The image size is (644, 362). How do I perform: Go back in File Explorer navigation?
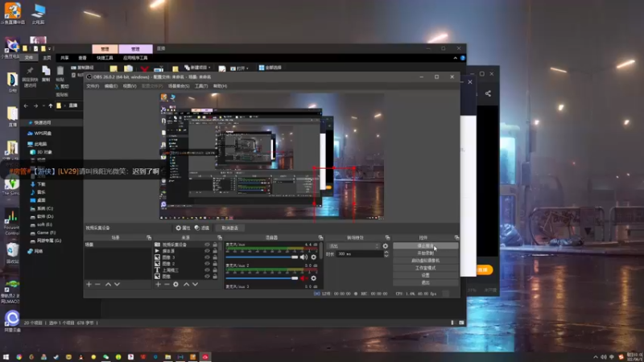coord(26,106)
